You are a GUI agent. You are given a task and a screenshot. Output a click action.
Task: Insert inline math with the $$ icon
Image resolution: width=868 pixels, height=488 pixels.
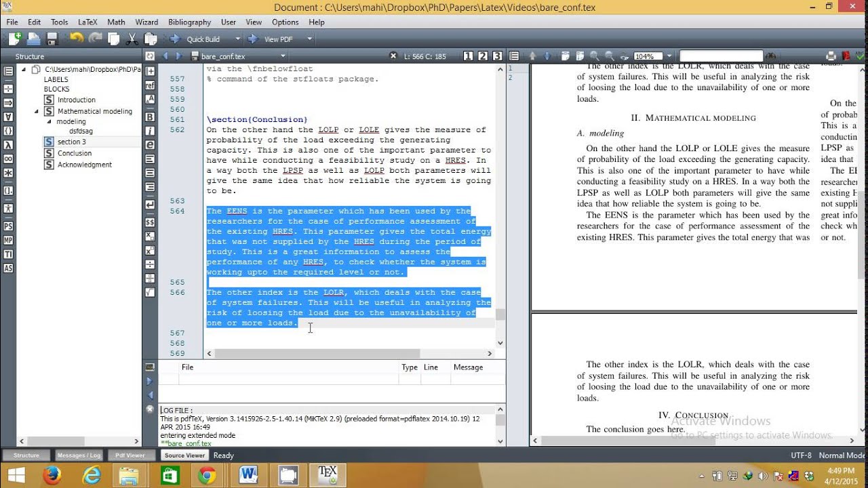coord(150,222)
